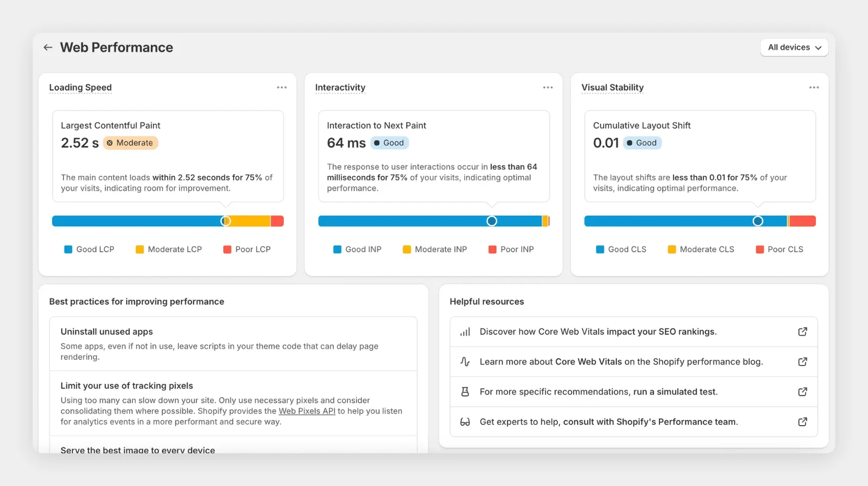Open external link icon for Shopify performance blog
The width and height of the screenshot is (868, 486).
[x=803, y=362]
